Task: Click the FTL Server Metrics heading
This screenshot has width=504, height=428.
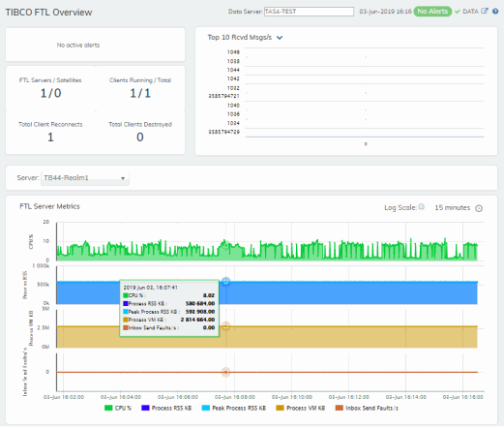Action: (x=49, y=206)
